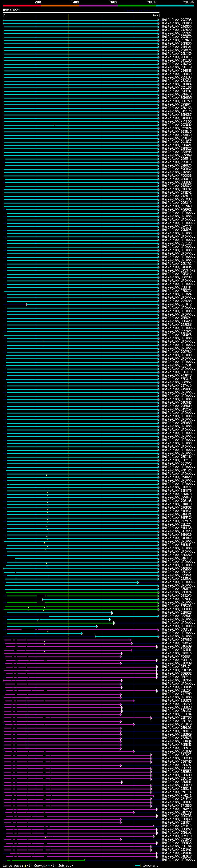Image resolution: width=197 pixels, height=868 pixels.
Task: Select the UniRef100_Q179J5 label
Action: tap(176, 521)
